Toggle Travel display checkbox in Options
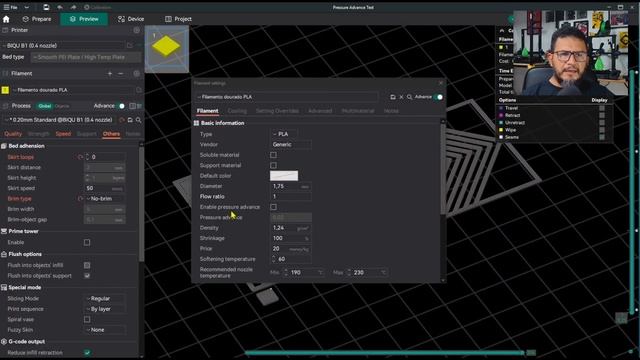 [602, 108]
